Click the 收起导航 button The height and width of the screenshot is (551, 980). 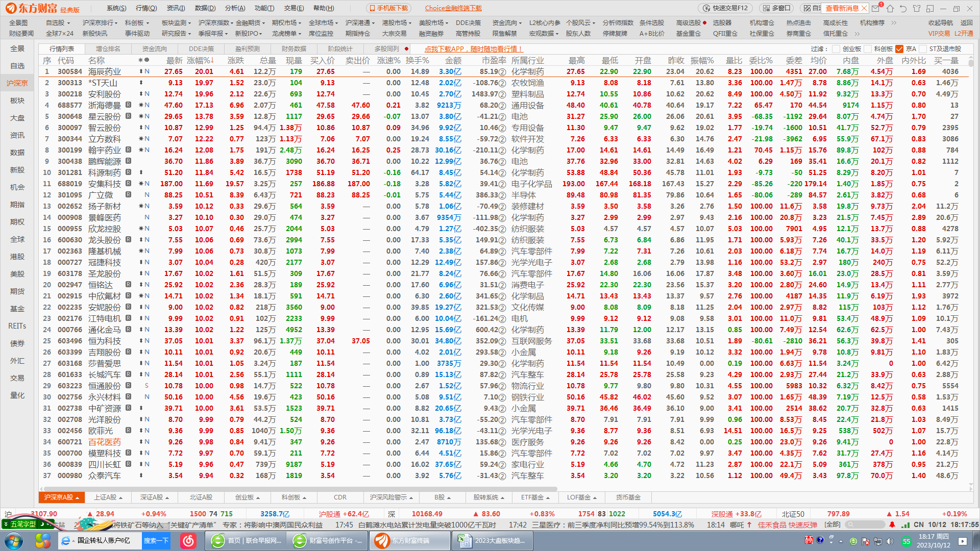pos(940,23)
